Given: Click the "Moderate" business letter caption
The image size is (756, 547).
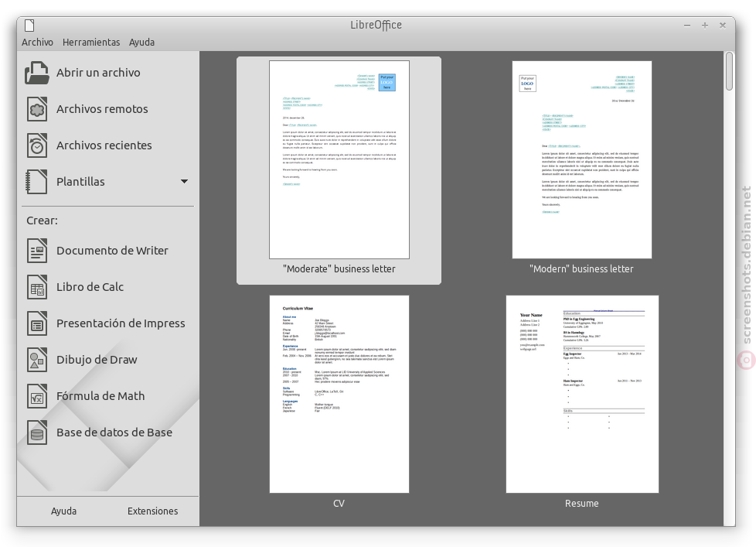Looking at the screenshot, I should [339, 269].
